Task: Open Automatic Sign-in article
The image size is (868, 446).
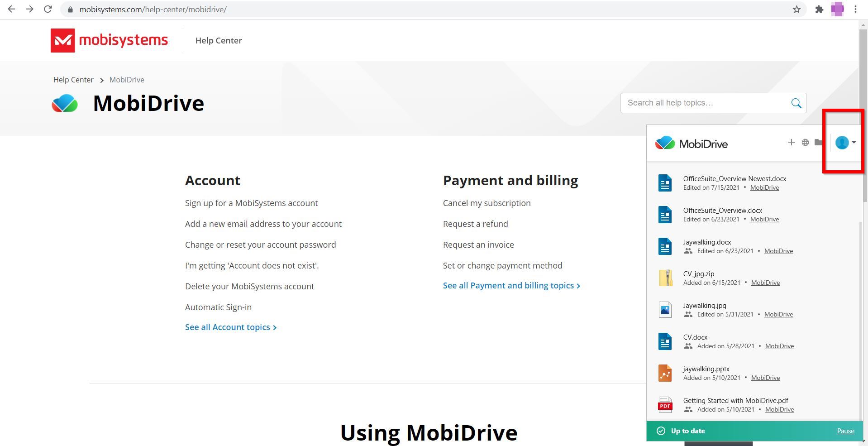Action: coord(218,307)
